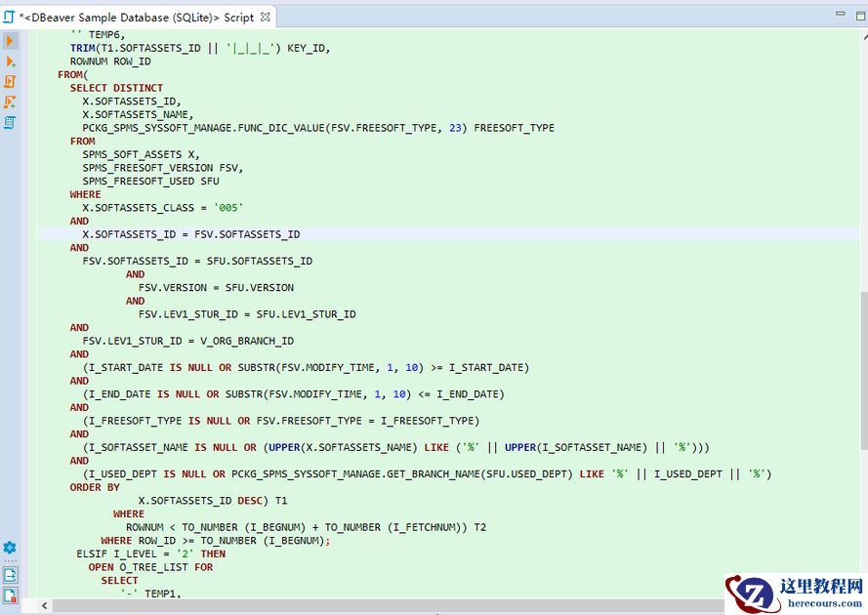This screenshot has height=615, width=868.
Task: Click FSV.LEV1_STUR_ID = SFU.LEV1_STUR_ID line
Action: 247,314
